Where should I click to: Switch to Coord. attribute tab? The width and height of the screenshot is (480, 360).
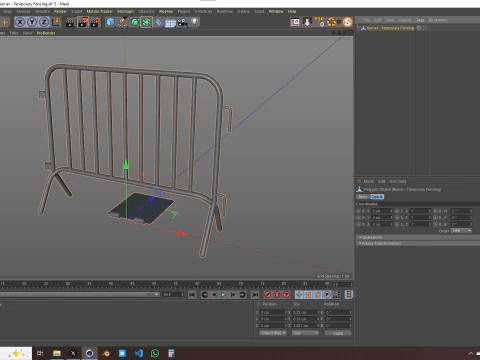pos(377,197)
